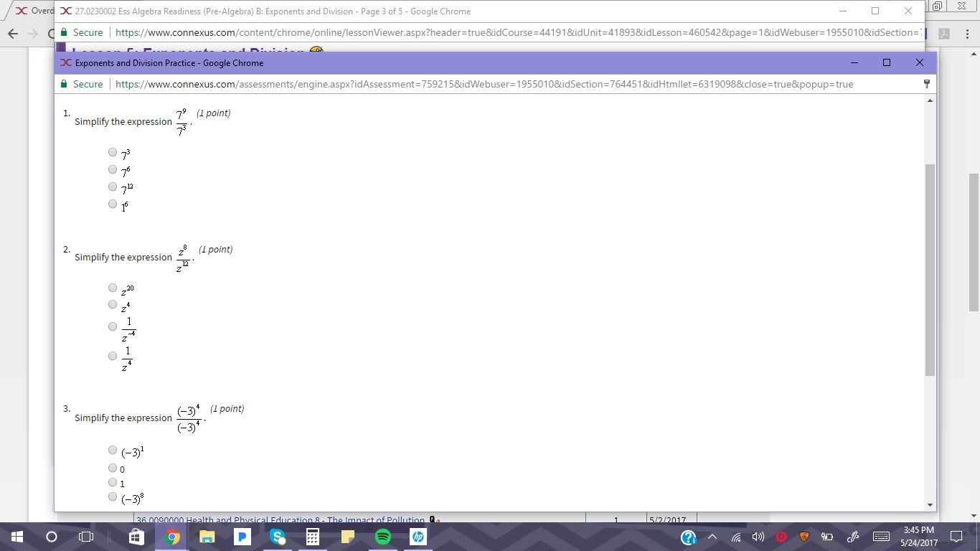Open Cortana search circle
This screenshot has width=980, height=551.
(x=52, y=537)
